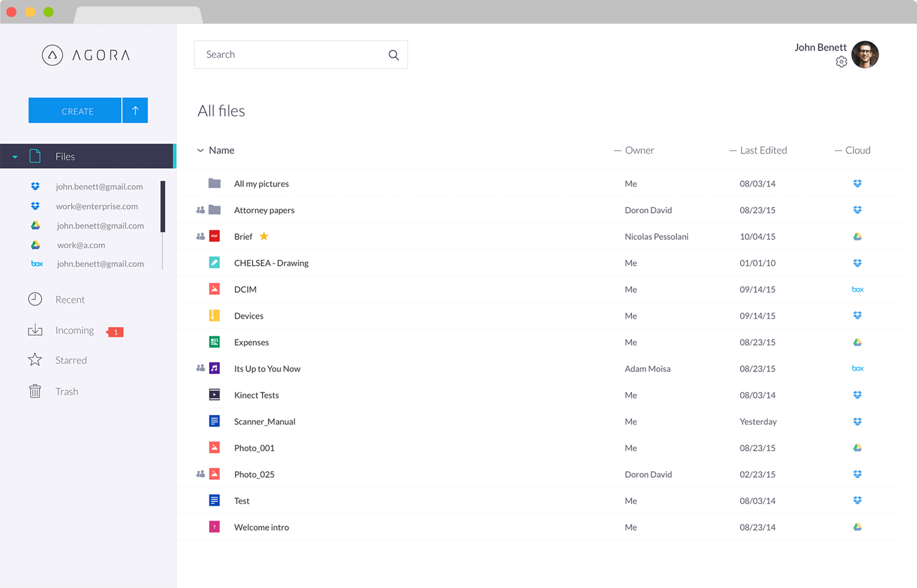Click the video icon for Kinect Tests
Image resolution: width=917 pixels, height=588 pixels.
[214, 395]
